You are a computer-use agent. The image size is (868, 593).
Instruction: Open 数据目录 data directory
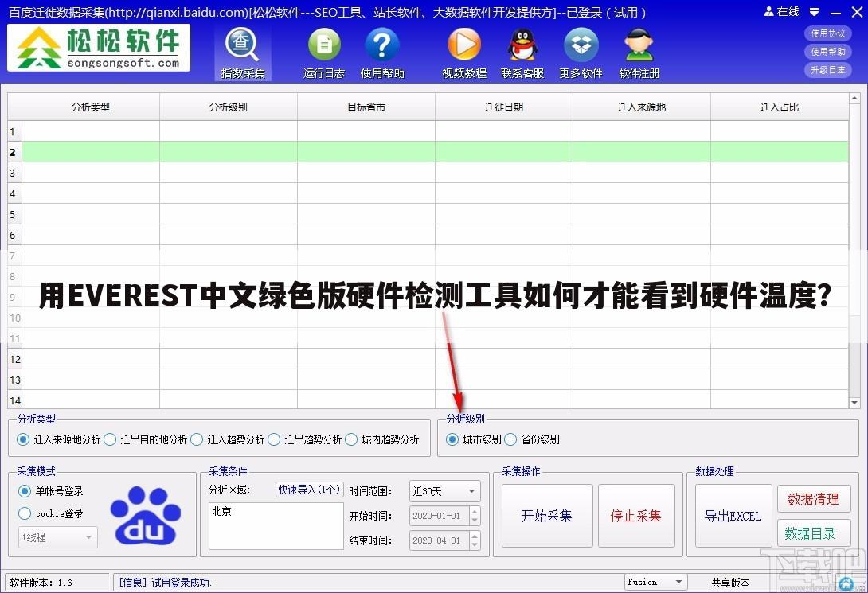click(814, 533)
